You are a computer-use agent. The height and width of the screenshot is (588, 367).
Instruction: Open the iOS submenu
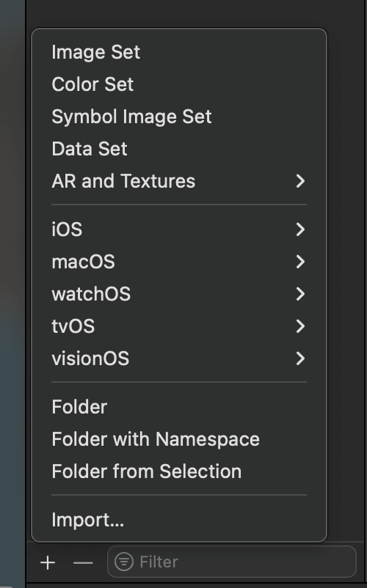tap(179, 229)
